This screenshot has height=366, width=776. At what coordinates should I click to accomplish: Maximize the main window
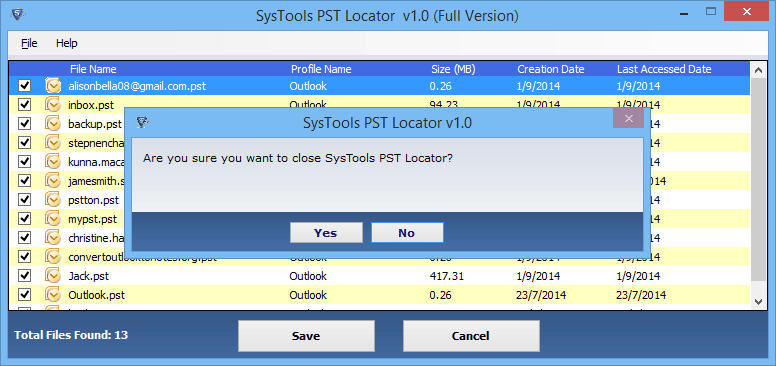pos(711,10)
